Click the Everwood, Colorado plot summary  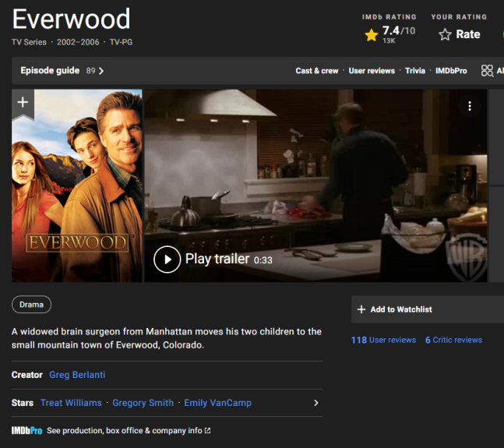(x=167, y=338)
